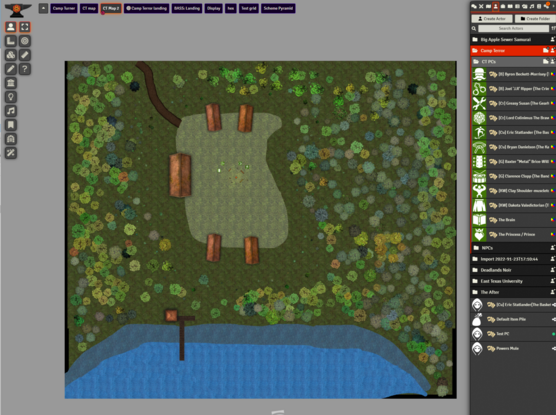
Task: Create actor in CT PCs folder
Action: pos(553,62)
